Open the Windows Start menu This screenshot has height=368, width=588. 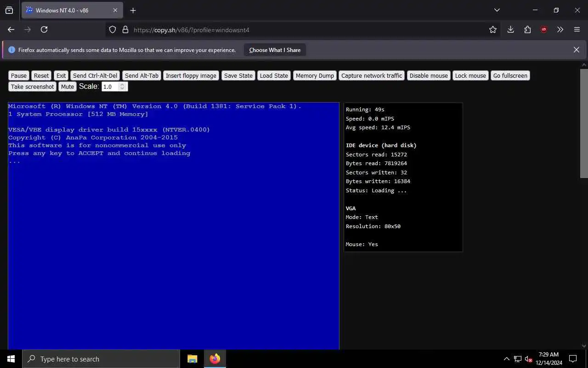(x=11, y=359)
